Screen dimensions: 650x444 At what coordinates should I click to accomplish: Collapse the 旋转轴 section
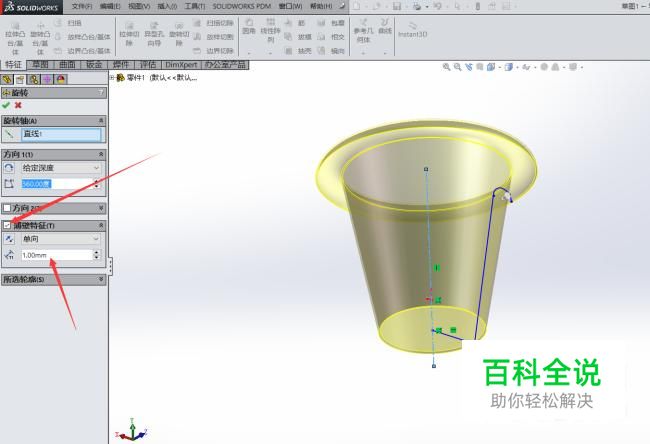tap(101, 121)
